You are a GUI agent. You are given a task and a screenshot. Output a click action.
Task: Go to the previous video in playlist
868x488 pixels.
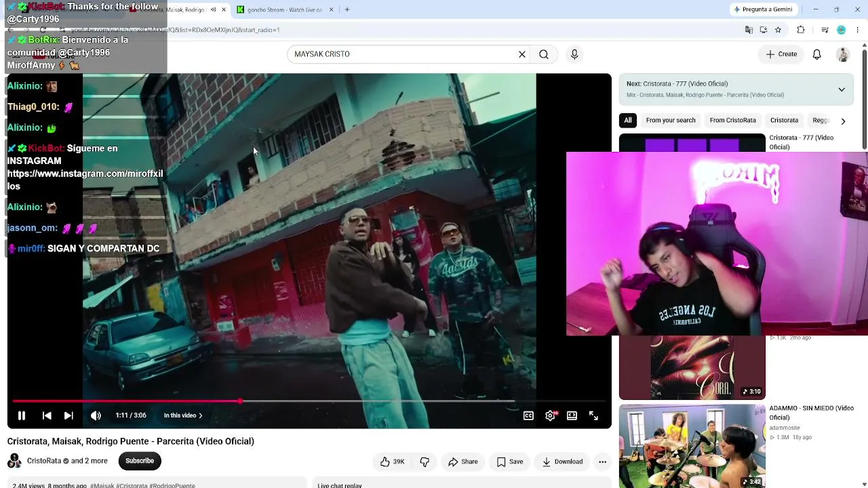47,415
